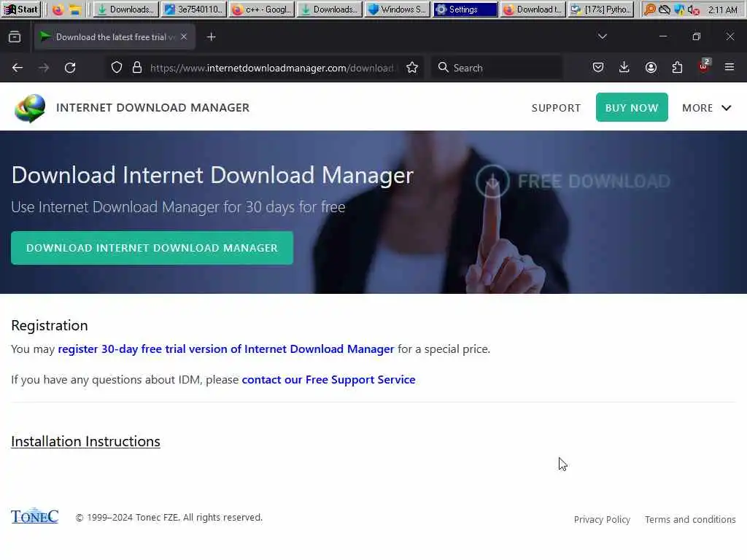Open the Terms and conditions link

click(690, 519)
